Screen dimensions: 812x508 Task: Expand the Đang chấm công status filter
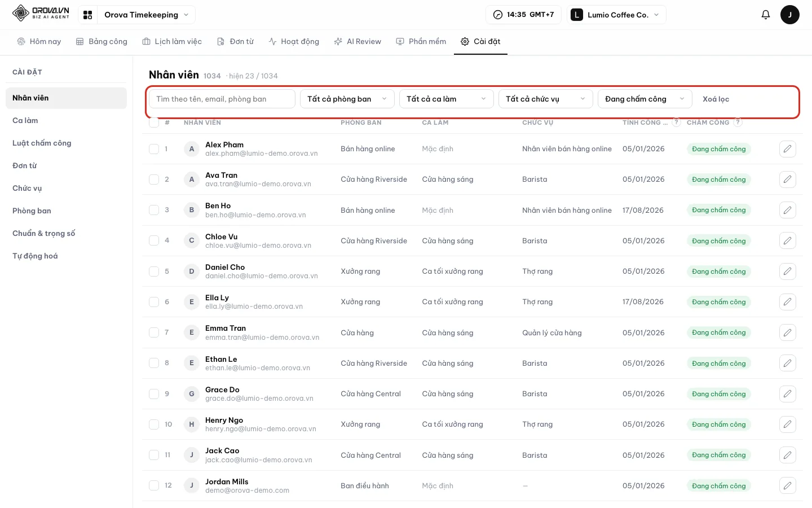[645, 99]
